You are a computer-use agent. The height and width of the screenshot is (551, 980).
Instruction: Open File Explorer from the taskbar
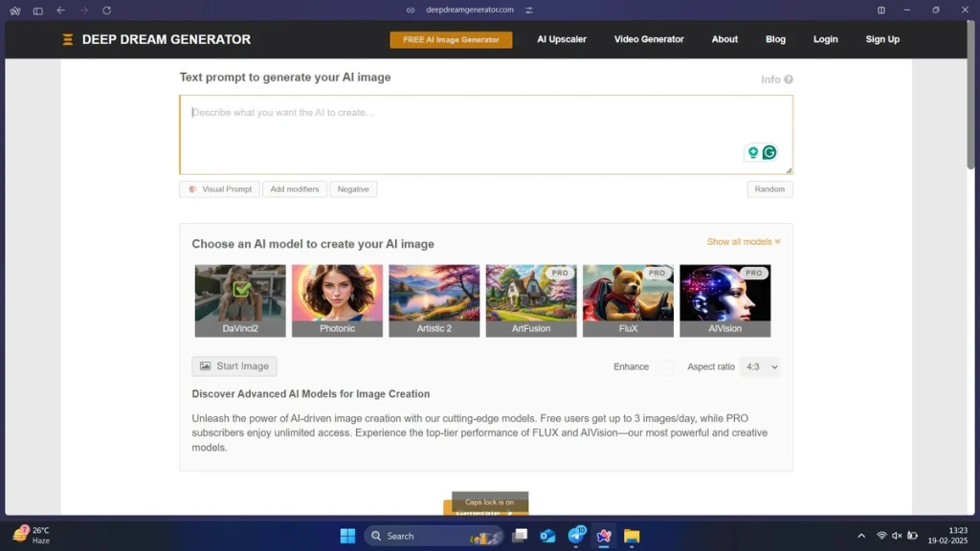coord(632,536)
